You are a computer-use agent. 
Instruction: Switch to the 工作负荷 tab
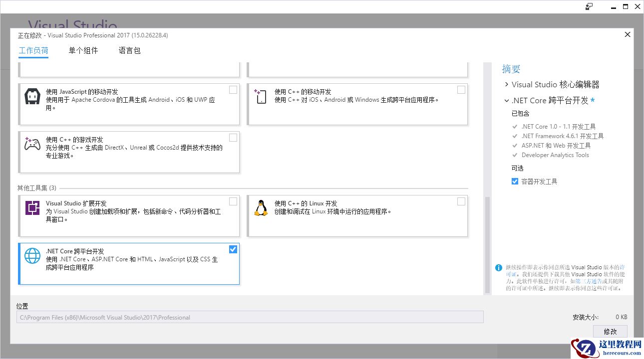point(33,50)
